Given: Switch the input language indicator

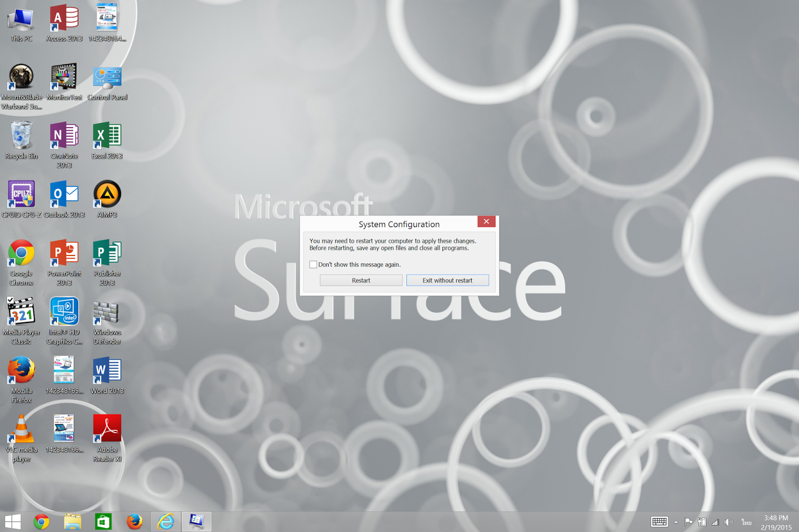Looking at the screenshot, I should click(747, 523).
